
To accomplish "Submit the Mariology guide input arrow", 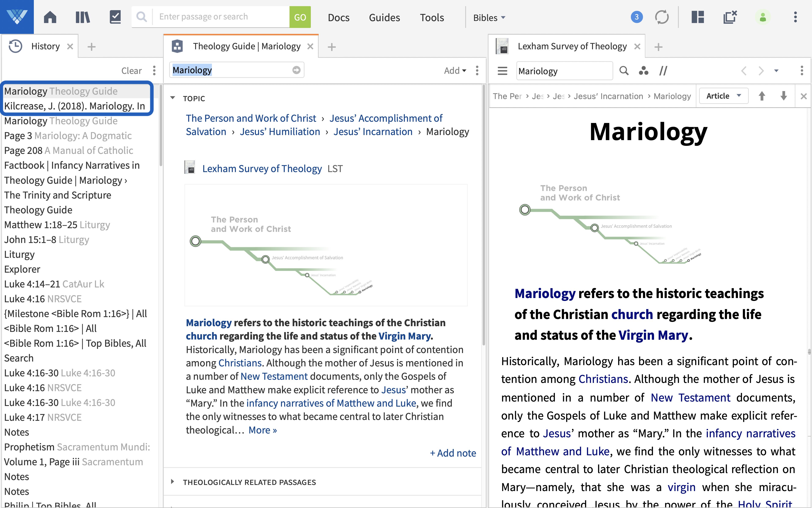I will [x=296, y=70].
